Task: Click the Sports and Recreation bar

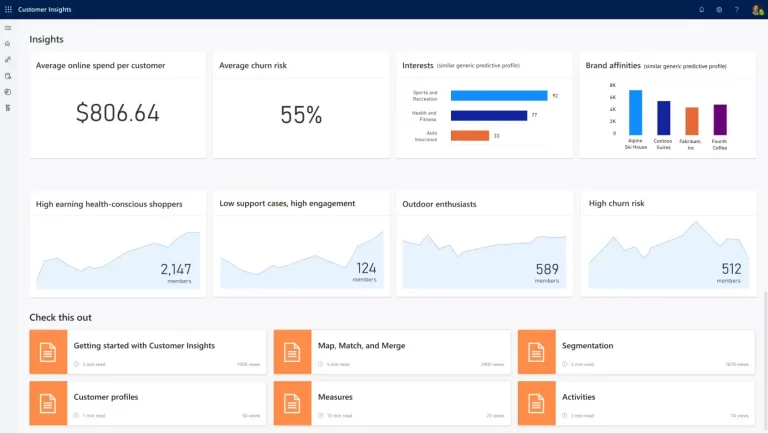Action: tap(498, 96)
